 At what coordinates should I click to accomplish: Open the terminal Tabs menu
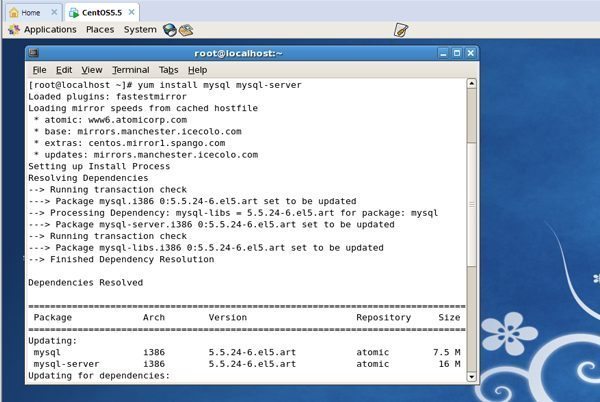coord(169,70)
